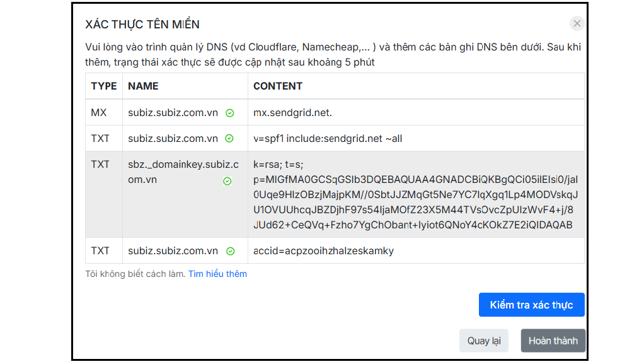The width and height of the screenshot is (644, 364).
Task: Click verified checkmark icon in MX row
Action: (x=230, y=114)
